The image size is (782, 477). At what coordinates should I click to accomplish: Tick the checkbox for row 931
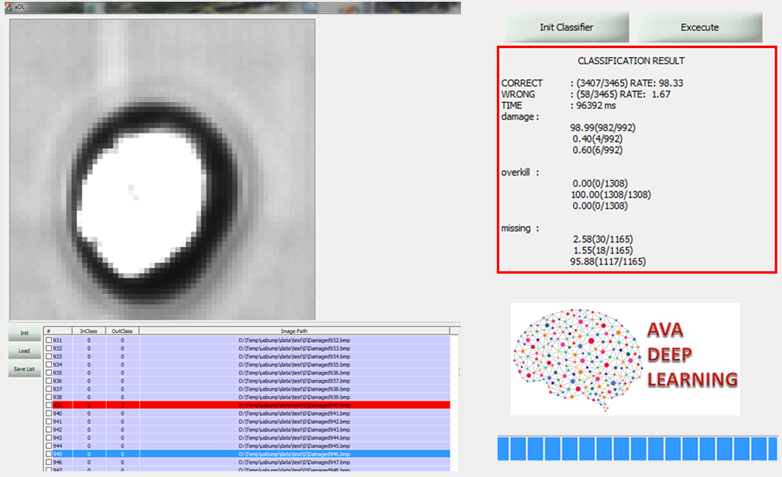tap(49, 341)
